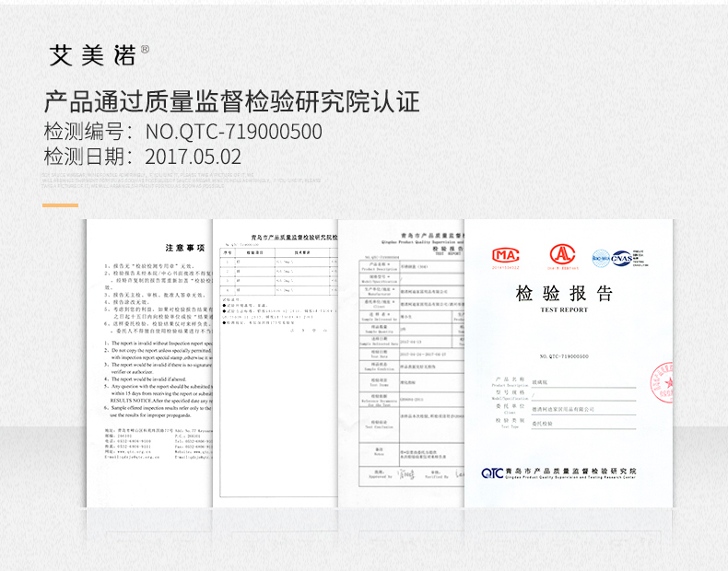Click 'The report would be invalid if altered.'

tap(148, 379)
